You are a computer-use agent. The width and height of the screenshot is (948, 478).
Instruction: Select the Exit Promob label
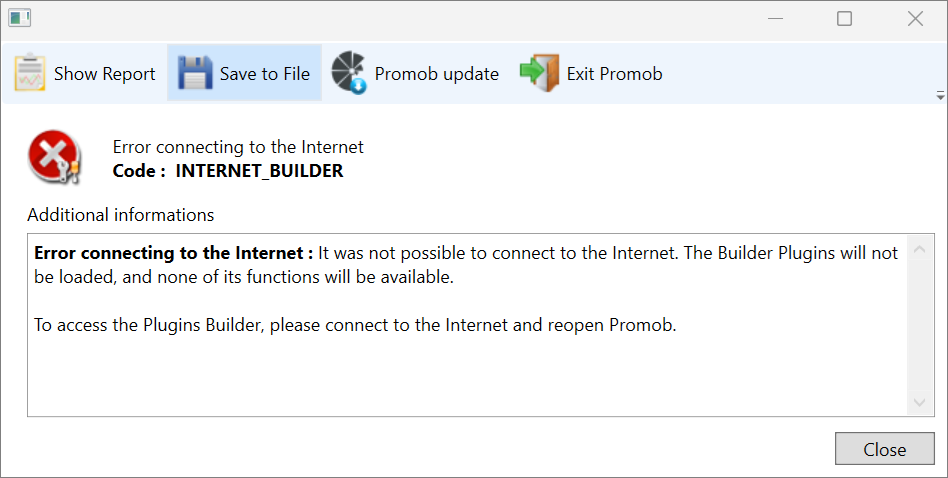(614, 74)
